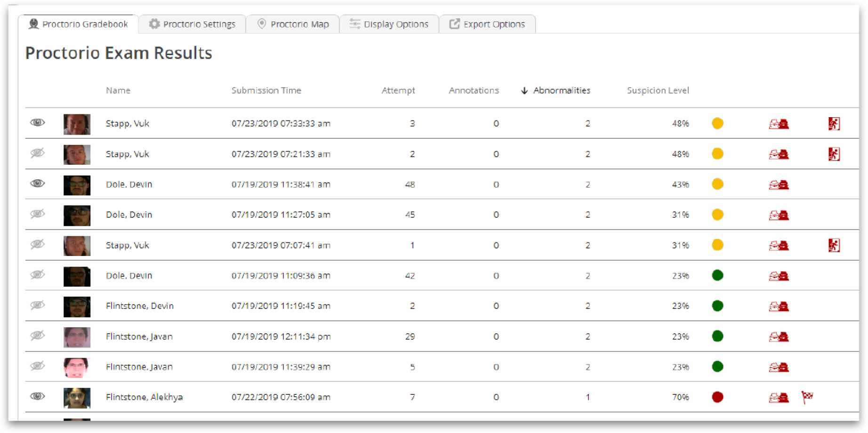Click the Proctorio Gradebook tab icon
Image resolution: width=868 pixels, height=433 pixels.
tap(33, 24)
